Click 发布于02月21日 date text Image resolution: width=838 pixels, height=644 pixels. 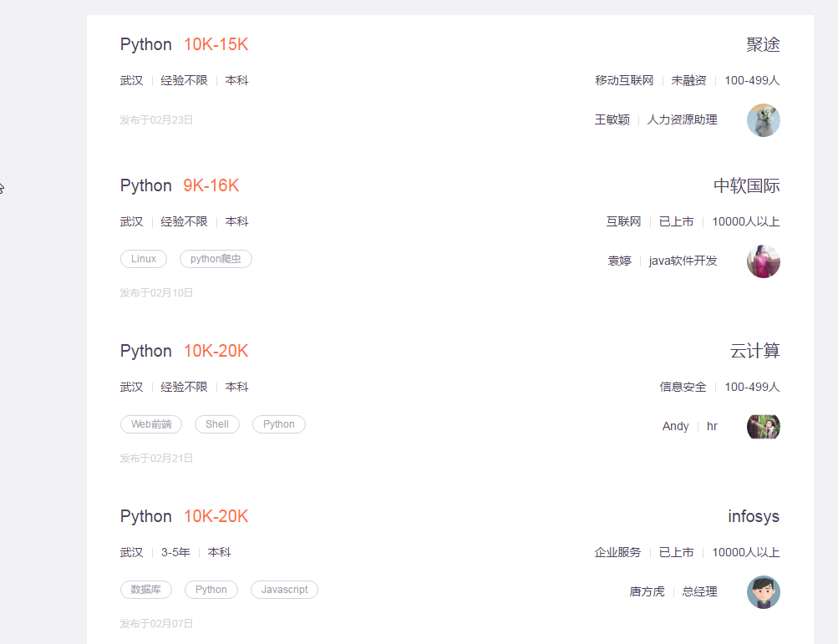[156, 458]
